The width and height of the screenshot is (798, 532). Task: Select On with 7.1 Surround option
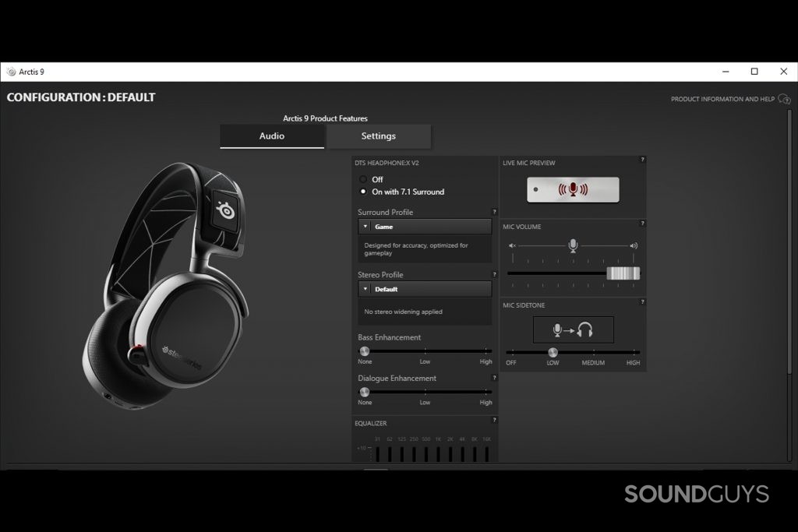click(x=363, y=192)
